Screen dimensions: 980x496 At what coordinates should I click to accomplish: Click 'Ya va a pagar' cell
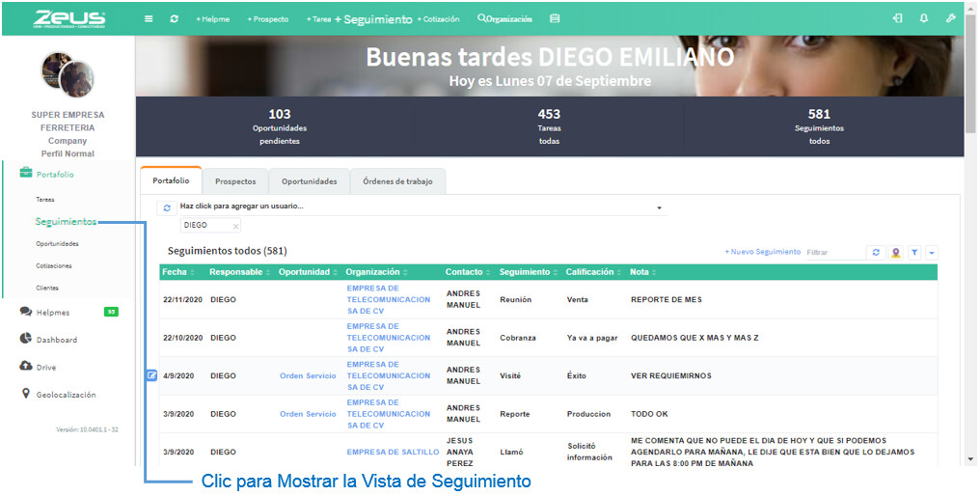[592, 338]
